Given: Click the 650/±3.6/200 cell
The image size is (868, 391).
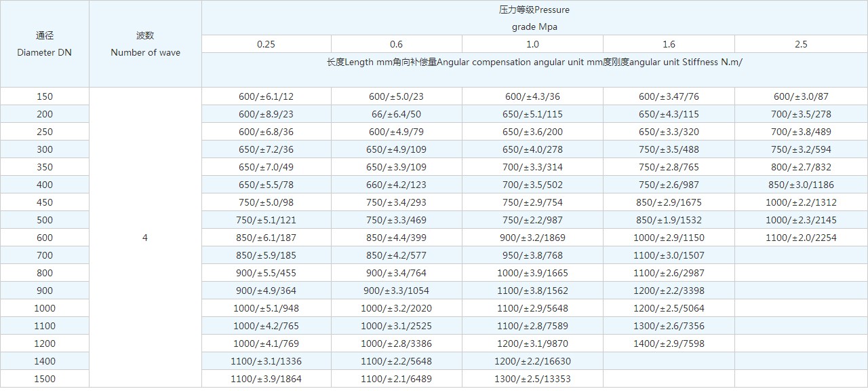Looking at the screenshot, I should click(532, 132).
